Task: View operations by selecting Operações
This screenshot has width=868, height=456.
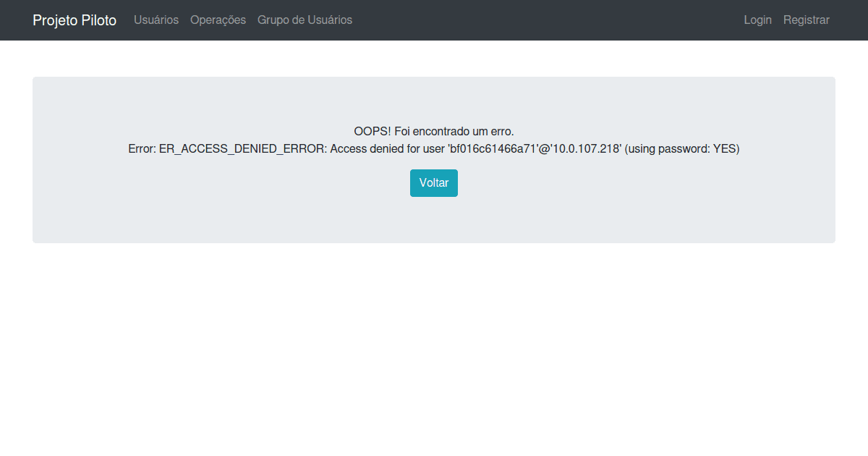Action: (x=218, y=20)
